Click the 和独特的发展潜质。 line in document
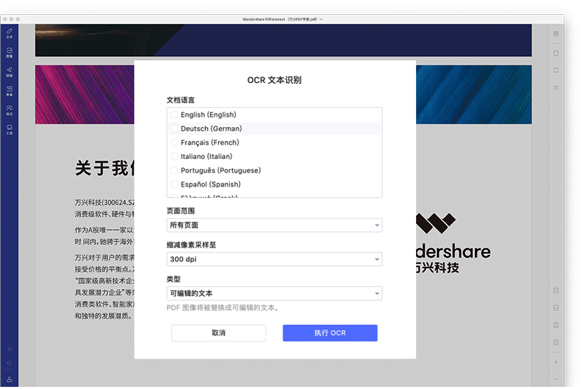The width and height of the screenshot is (588, 389). (104, 316)
